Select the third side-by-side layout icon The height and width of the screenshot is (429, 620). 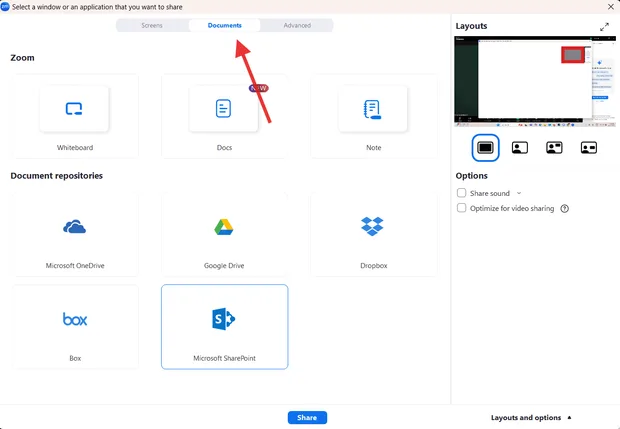(x=554, y=148)
